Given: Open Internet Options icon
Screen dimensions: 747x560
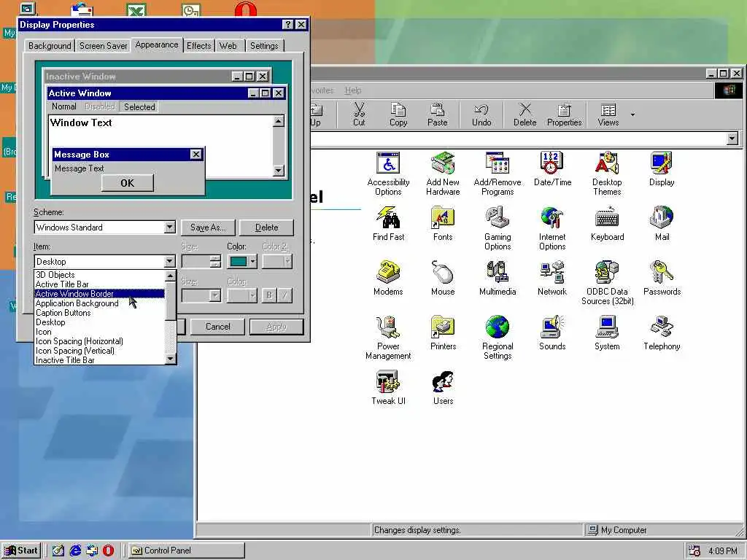Looking at the screenshot, I should click(552, 228).
